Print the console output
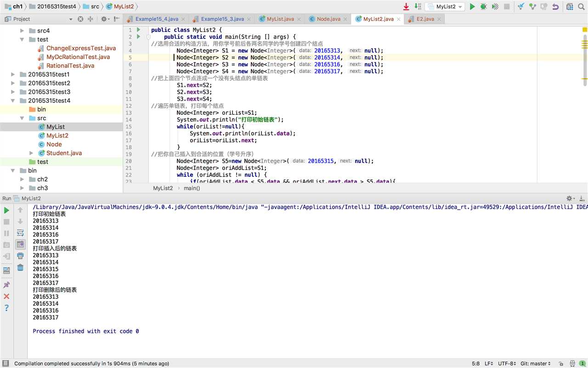This screenshot has width=588, height=368. [20, 256]
